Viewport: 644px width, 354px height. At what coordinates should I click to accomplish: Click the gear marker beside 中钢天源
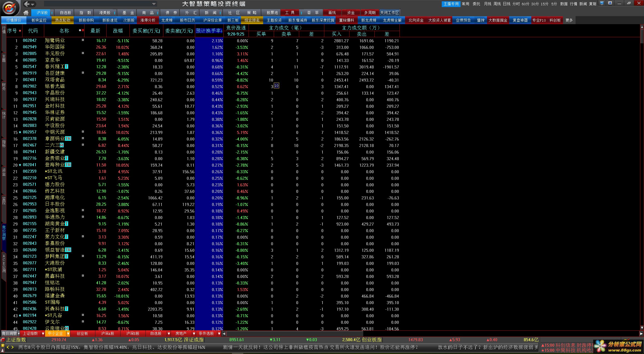tap(83, 132)
